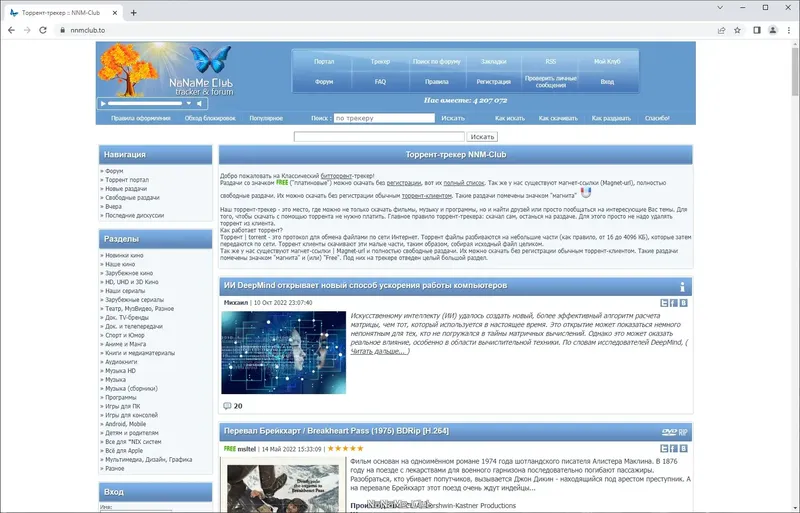This screenshot has height=513, width=800.
Task: Open Трекер in top menu
Action: [380, 61]
